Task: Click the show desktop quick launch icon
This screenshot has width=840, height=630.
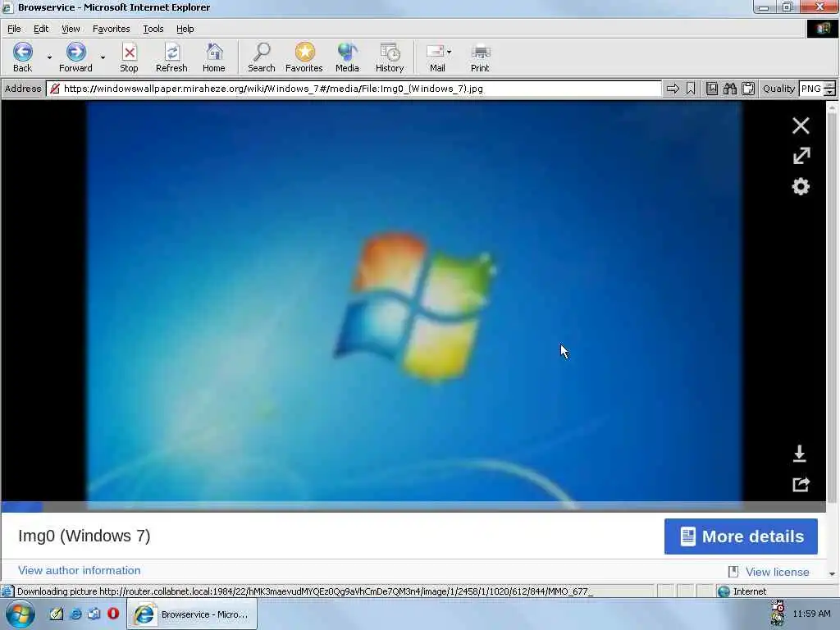Action: pyautogui.click(x=94, y=614)
